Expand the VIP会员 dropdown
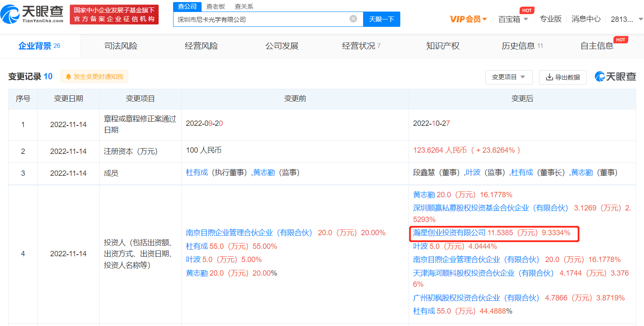This screenshot has height=326, width=644. pyautogui.click(x=468, y=19)
